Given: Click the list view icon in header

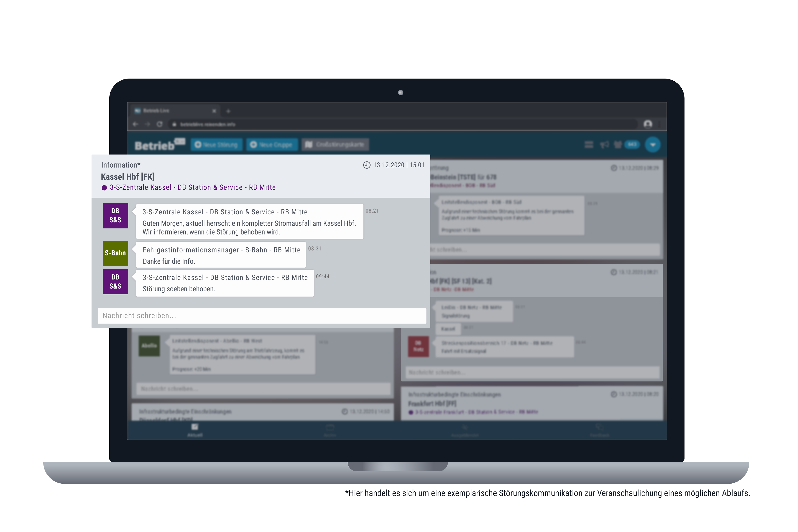Looking at the screenshot, I should pos(589,145).
